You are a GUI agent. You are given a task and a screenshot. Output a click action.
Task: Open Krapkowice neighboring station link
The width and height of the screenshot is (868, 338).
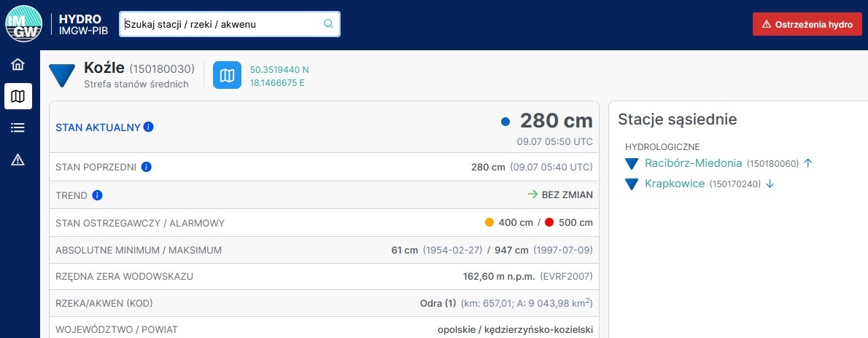click(675, 184)
